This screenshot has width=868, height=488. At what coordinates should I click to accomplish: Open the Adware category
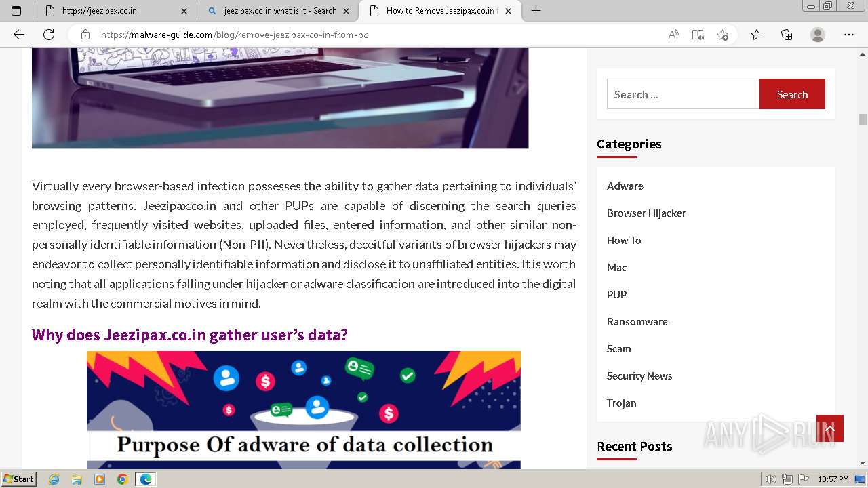[x=625, y=186]
